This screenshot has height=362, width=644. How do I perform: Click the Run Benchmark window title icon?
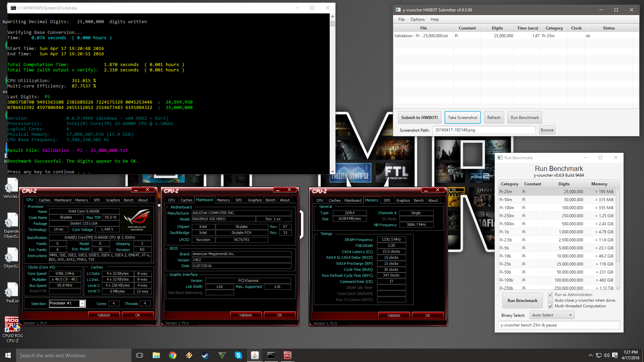(x=500, y=158)
